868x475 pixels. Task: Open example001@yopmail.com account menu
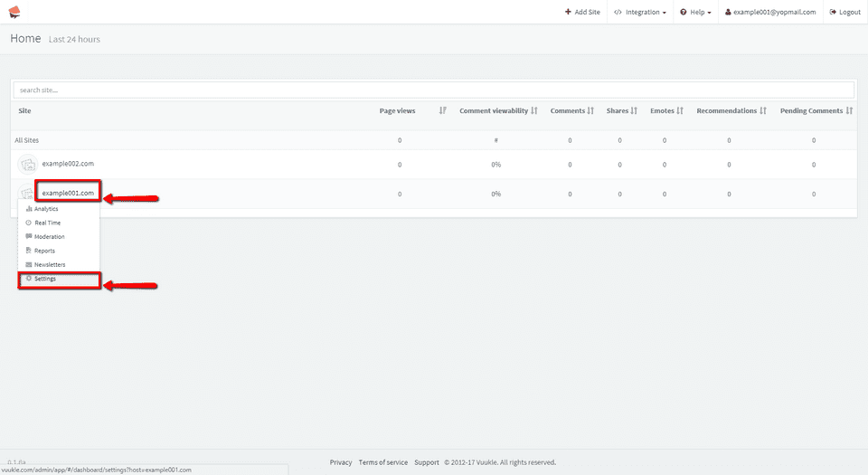(770, 13)
